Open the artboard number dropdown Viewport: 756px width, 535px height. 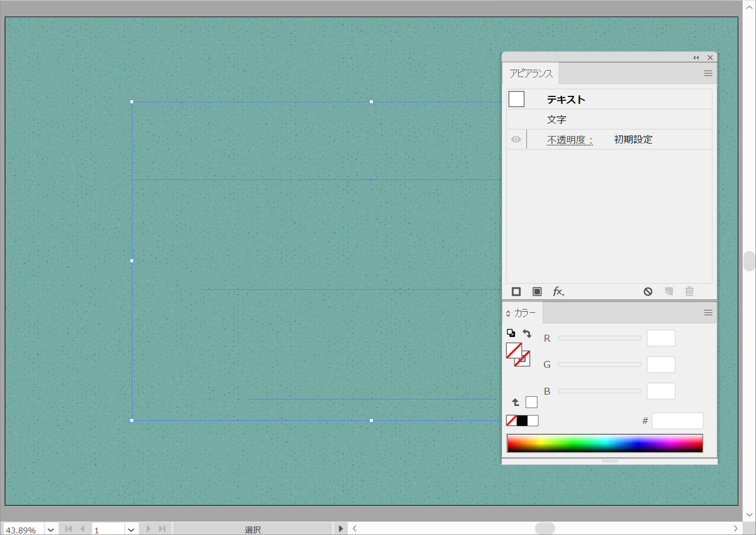click(131, 529)
